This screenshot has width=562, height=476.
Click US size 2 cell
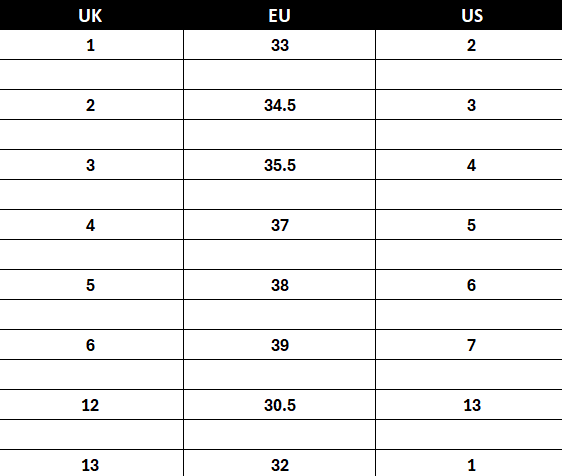pyautogui.click(x=472, y=45)
